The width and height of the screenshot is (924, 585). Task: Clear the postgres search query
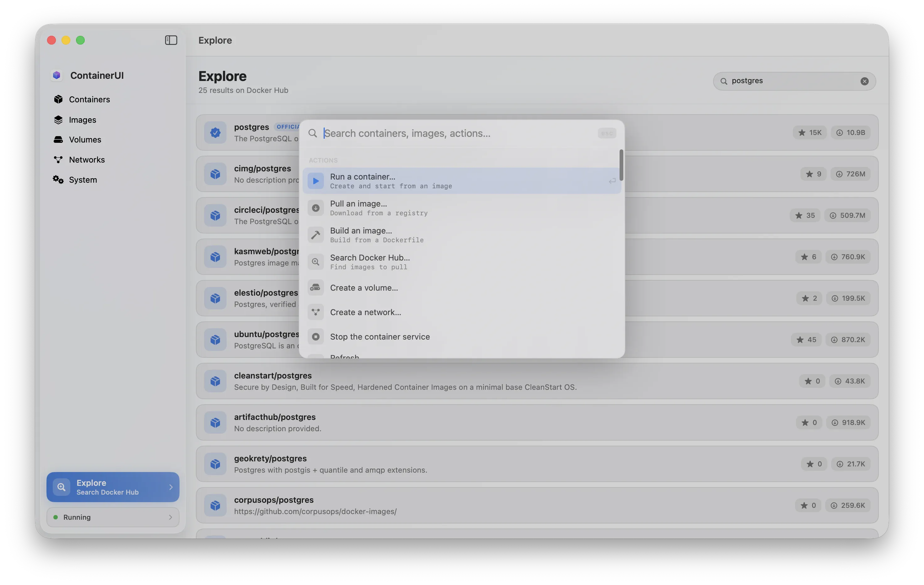click(864, 81)
